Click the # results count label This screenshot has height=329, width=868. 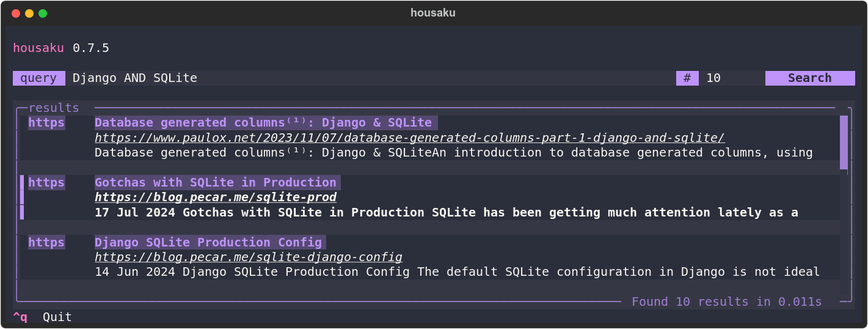(687, 78)
